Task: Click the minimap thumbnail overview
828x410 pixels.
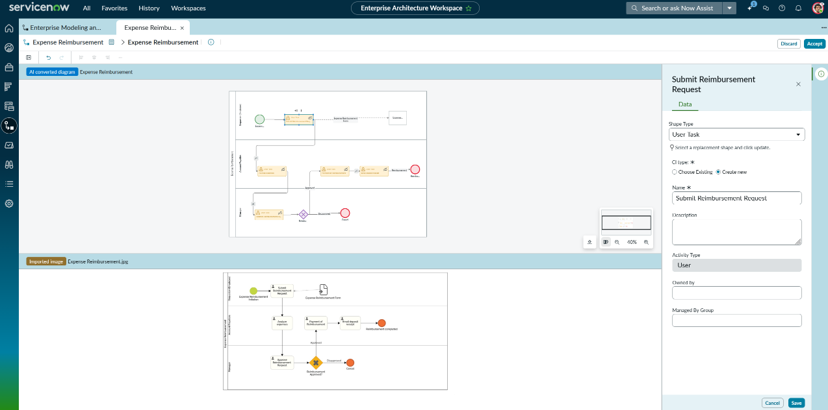Action: pyautogui.click(x=626, y=222)
